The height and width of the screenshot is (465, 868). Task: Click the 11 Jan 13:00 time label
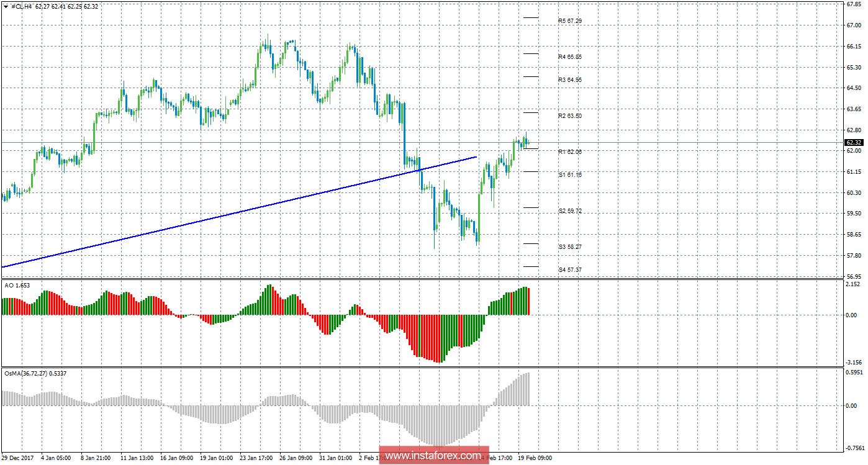click(137, 458)
